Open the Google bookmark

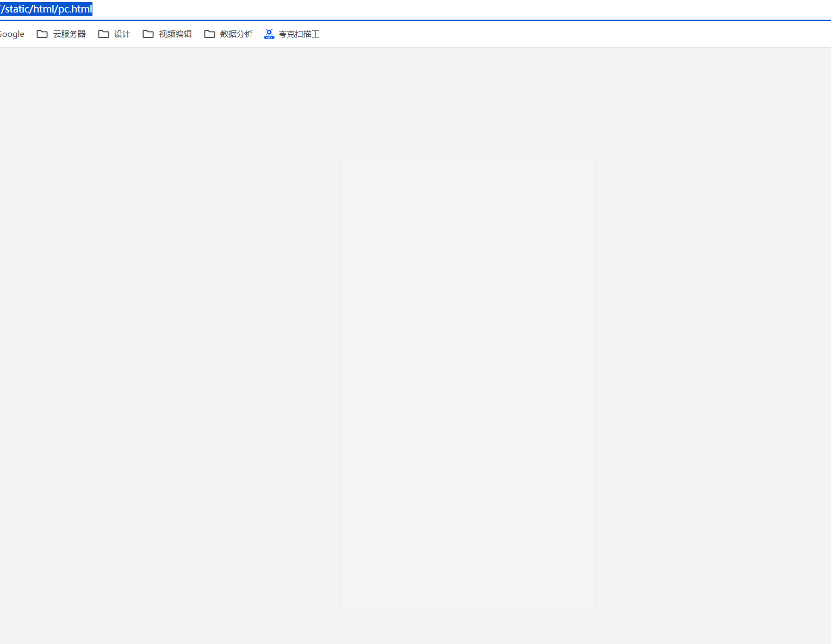click(x=12, y=34)
